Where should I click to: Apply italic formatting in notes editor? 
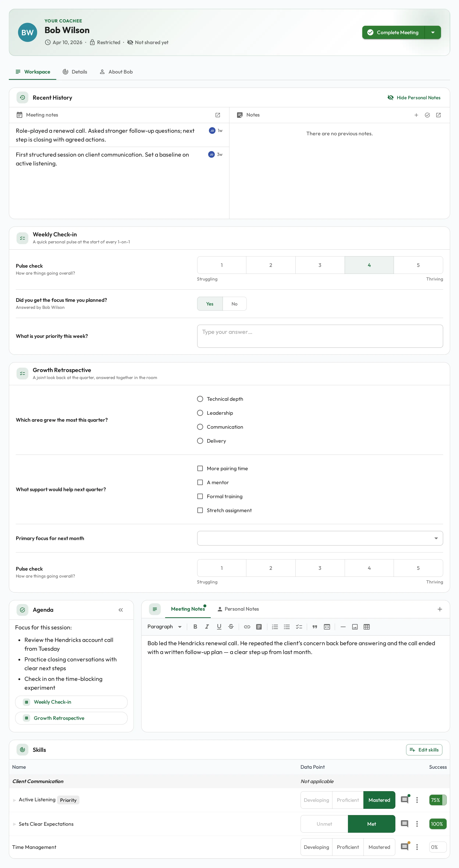(207, 627)
